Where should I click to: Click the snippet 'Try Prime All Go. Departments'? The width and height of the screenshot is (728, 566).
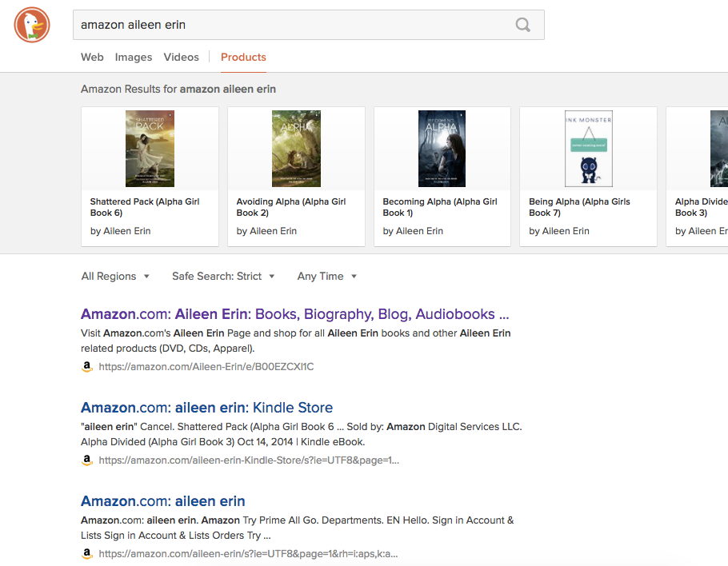297,528
